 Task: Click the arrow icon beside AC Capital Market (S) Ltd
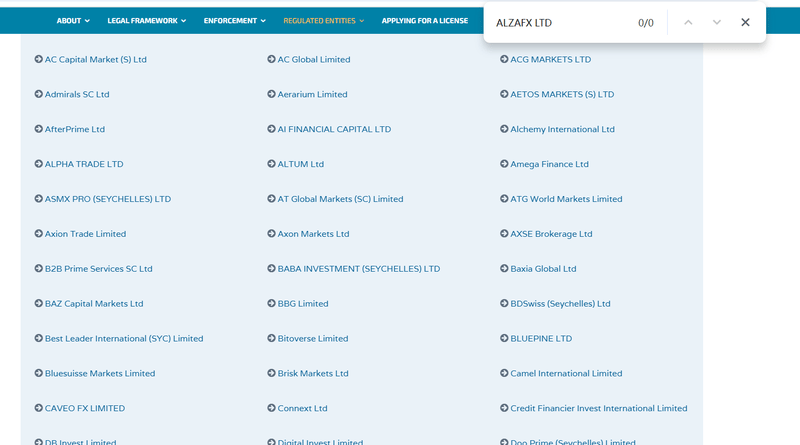coord(38,59)
